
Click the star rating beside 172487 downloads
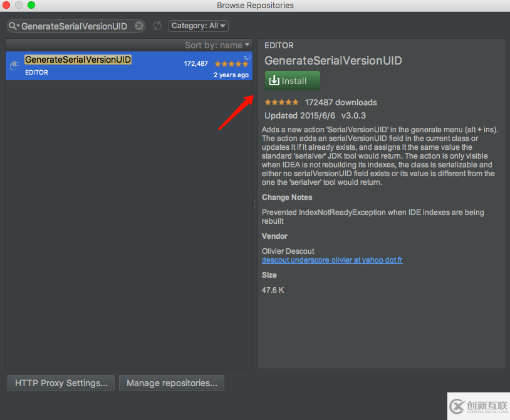[281, 102]
